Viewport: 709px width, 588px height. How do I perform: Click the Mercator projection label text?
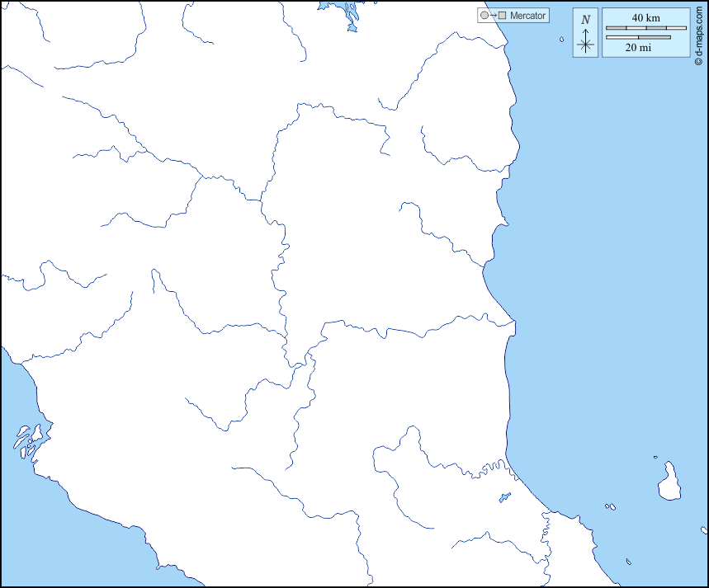527,16
